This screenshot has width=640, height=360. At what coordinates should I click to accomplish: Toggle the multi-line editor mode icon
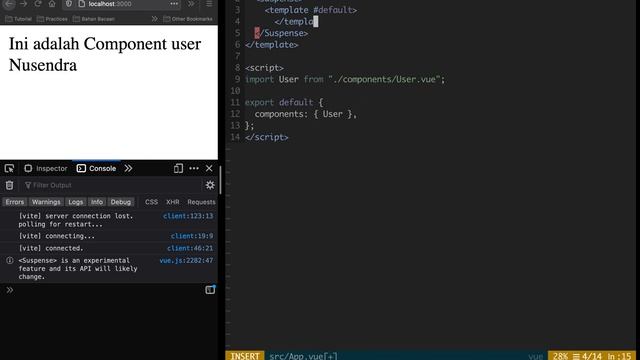[210, 290]
